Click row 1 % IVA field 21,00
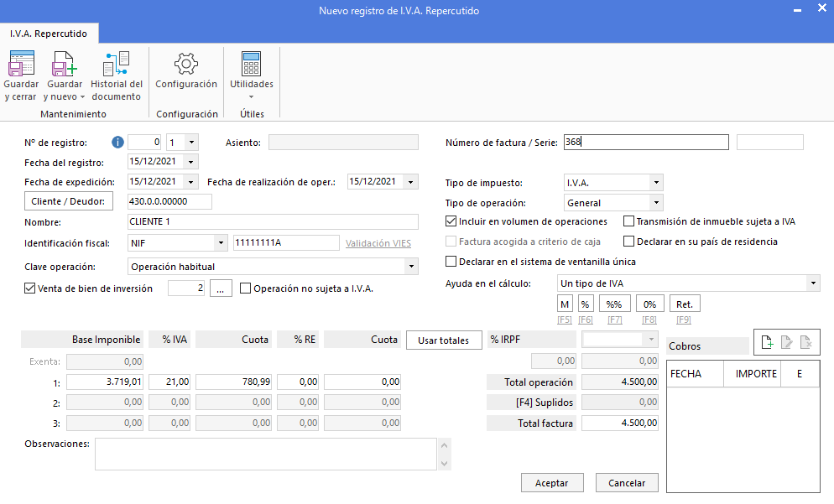 coord(169,382)
